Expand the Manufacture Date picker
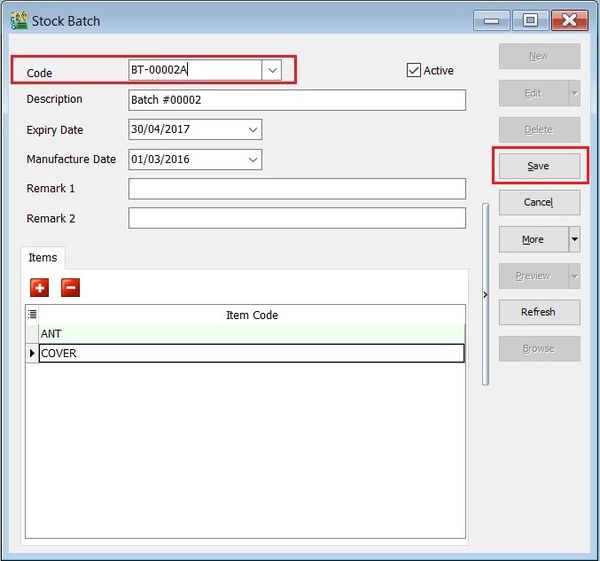Screen dimensions: 600x561 tap(252, 160)
